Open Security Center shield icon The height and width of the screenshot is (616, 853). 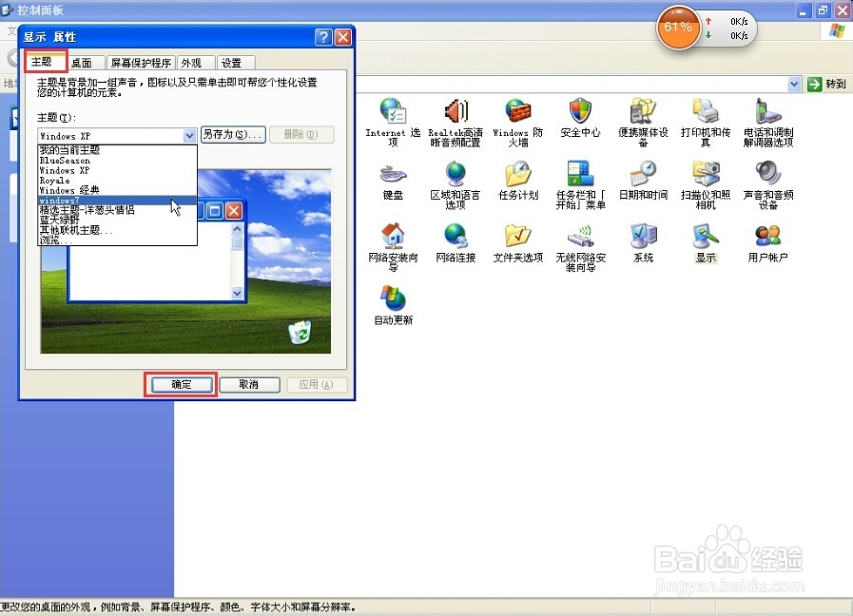580,111
